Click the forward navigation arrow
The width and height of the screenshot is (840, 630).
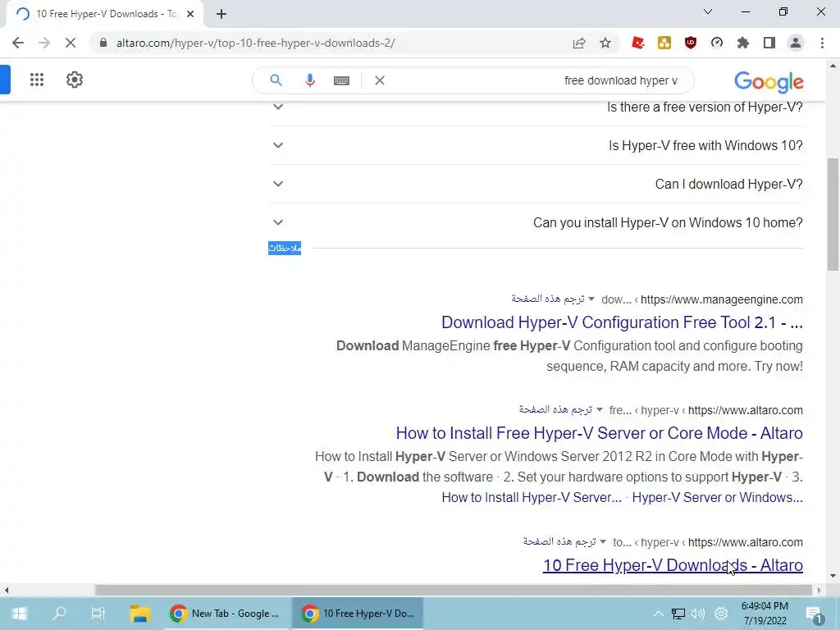(44, 43)
